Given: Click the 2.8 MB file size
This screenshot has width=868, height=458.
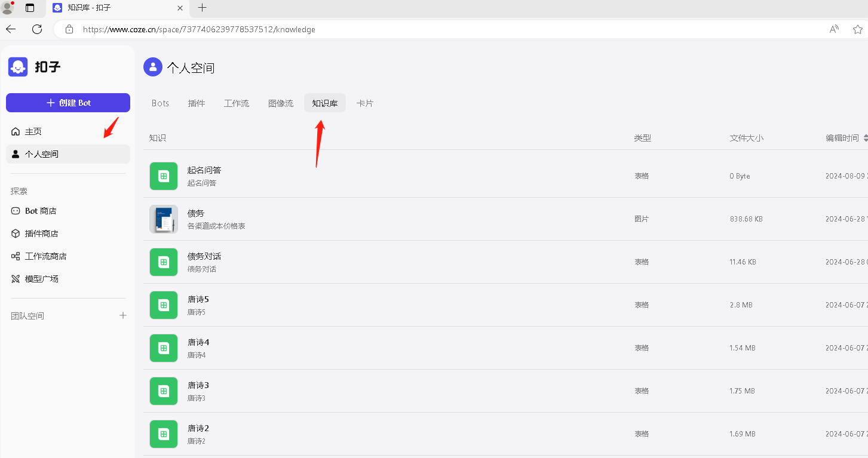Looking at the screenshot, I should click(x=741, y=305).
